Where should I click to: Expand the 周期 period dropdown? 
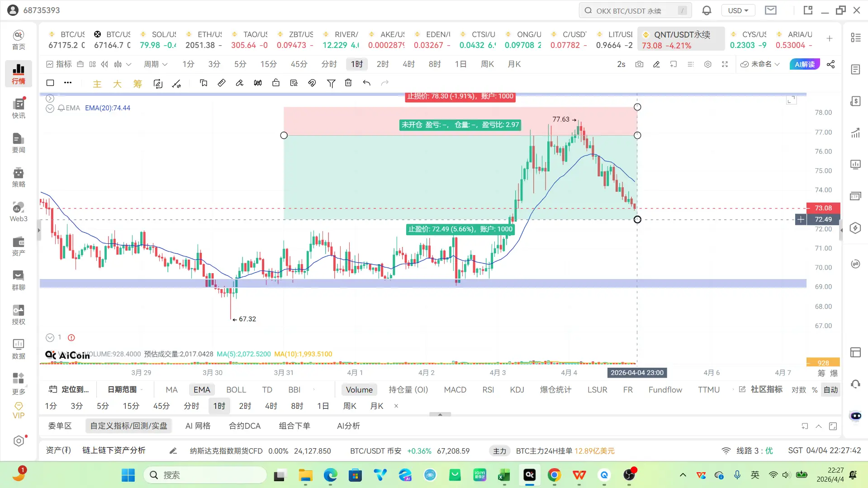(156, 64)
